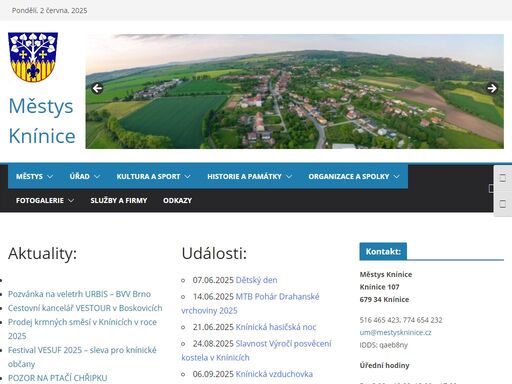Screen dimensions: 512x384
Task: Open the Služby a firmy page
Action: click(x=119, y=200)
